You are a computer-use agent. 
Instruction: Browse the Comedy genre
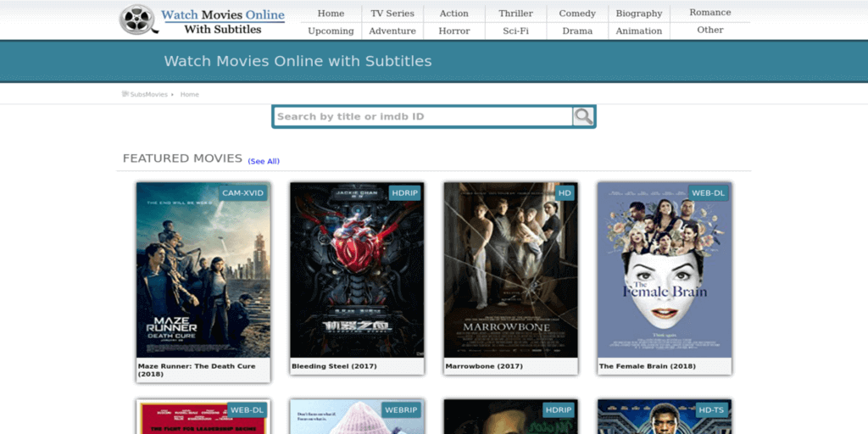coord(577,14)
